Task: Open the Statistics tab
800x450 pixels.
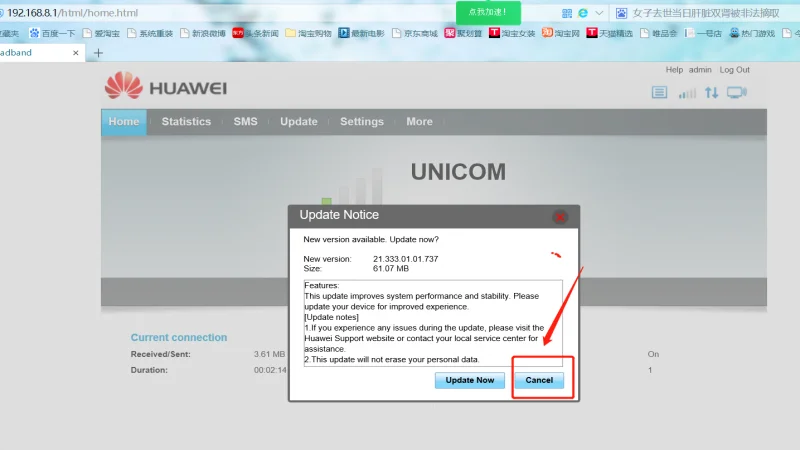Action: coord(186,122)
